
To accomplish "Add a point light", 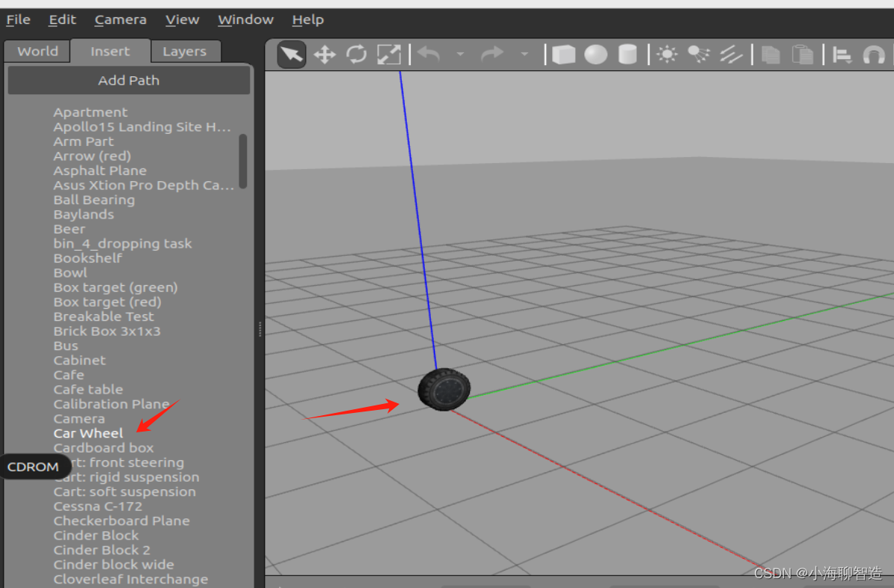I will (x=667, y=55).
